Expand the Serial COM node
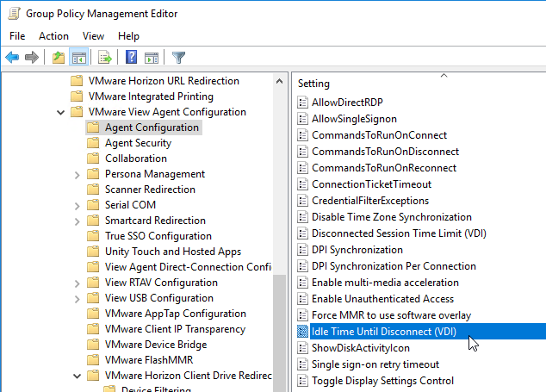 (78, 206)
